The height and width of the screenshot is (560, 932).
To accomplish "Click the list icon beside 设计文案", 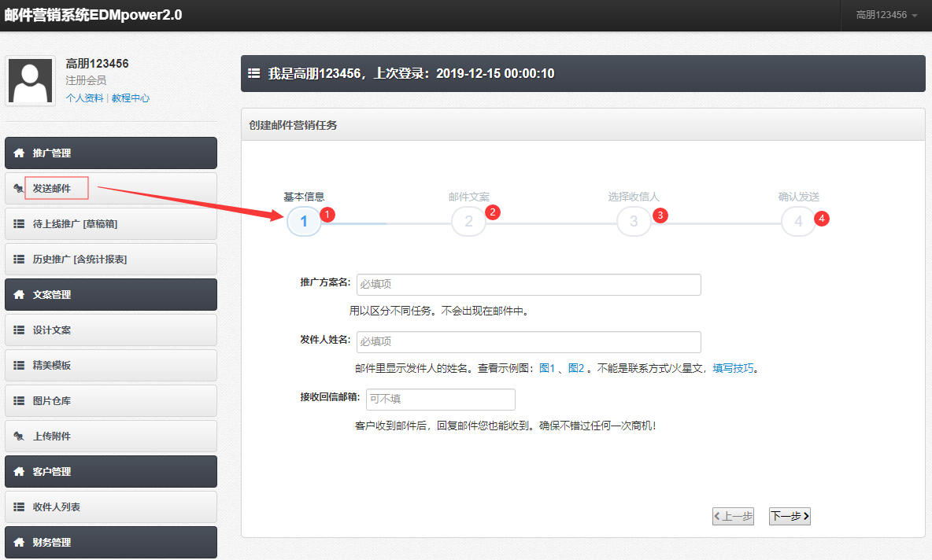I will click(19, 330).
